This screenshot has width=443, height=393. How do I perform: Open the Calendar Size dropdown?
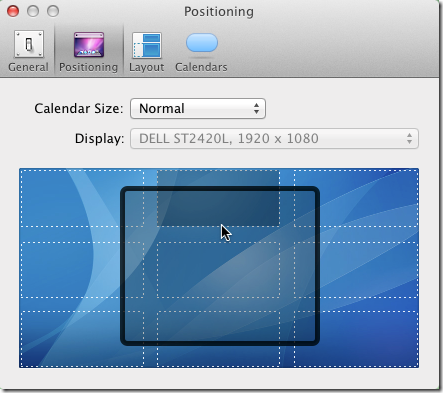coord(198,108)
